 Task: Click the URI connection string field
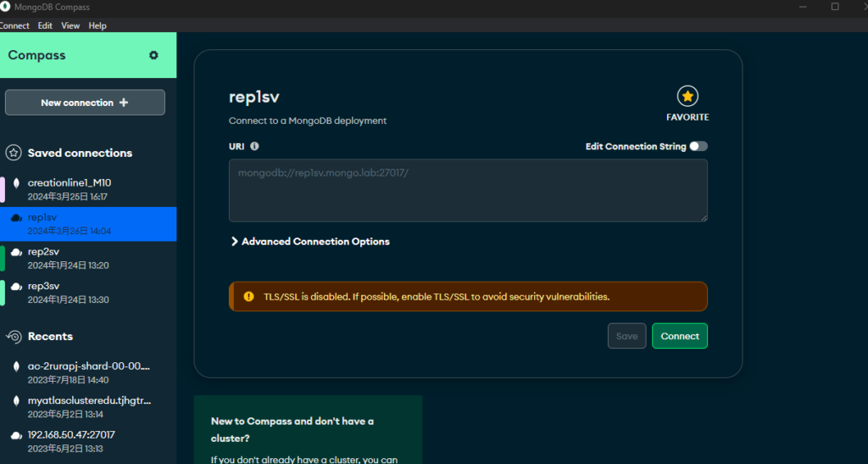468,191
